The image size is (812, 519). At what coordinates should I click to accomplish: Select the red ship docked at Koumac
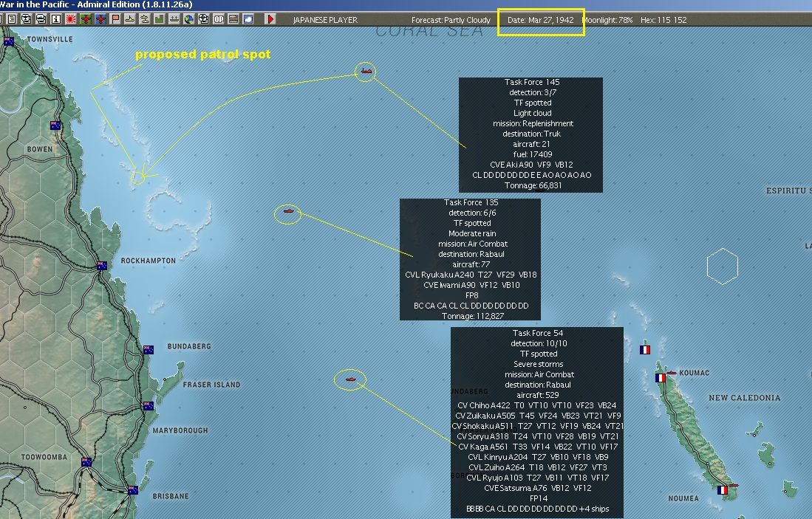672,373
